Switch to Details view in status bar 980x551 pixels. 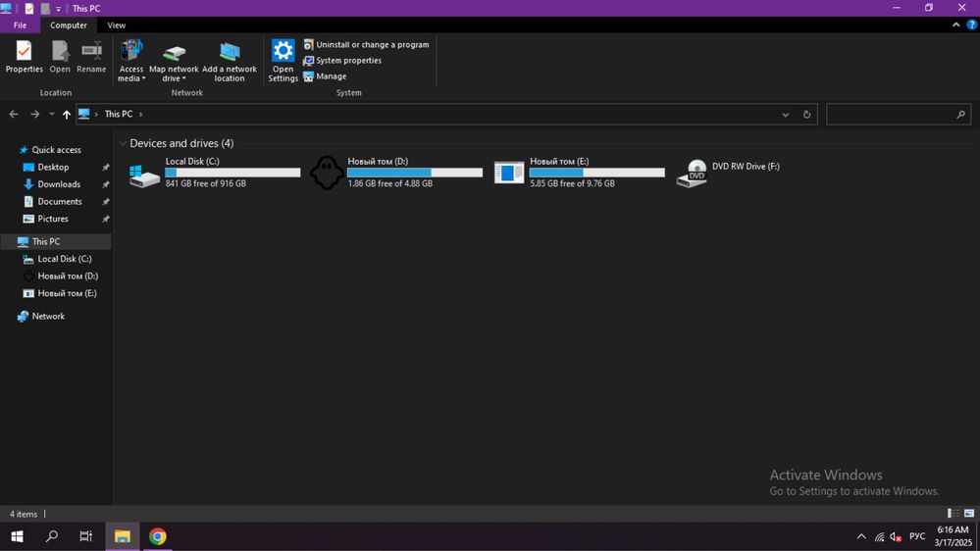point(954,514)
